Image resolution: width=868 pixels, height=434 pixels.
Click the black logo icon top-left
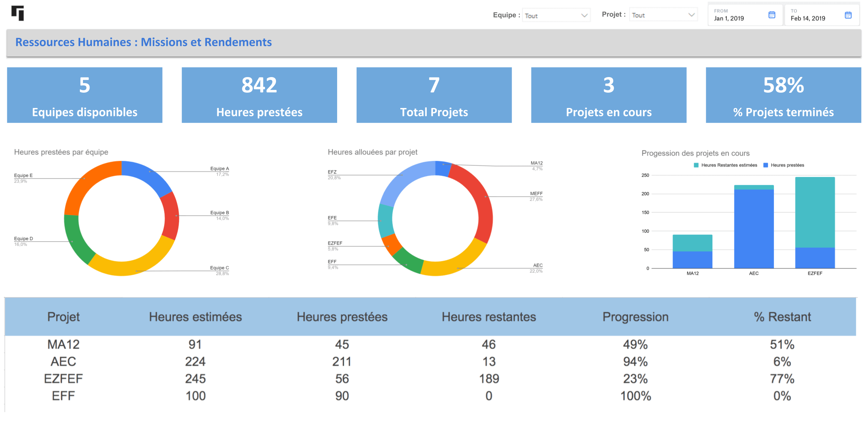pos(18,13)
